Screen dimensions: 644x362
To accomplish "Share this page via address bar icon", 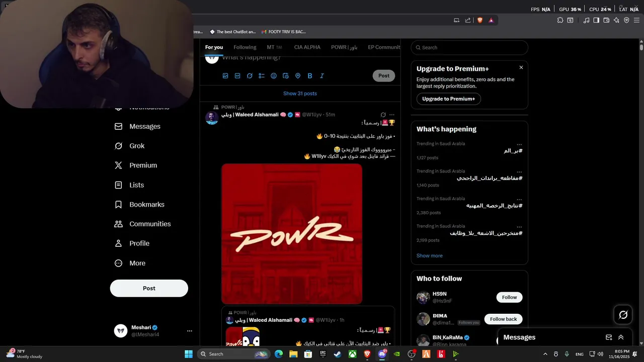I will [x=468, y=20].
